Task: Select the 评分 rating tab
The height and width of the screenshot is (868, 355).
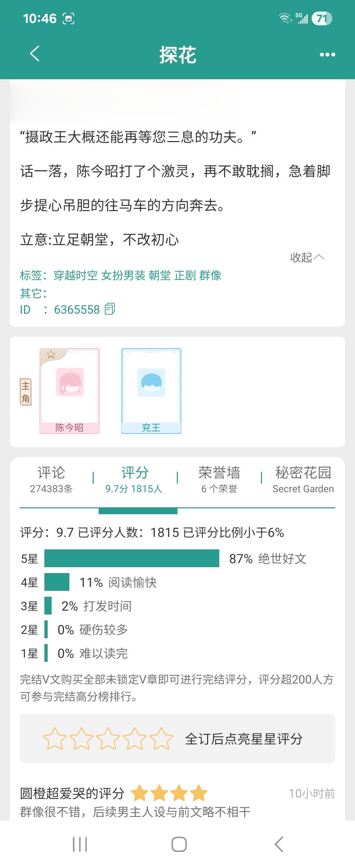Action: pyautogui.click(x=134, y=479)
